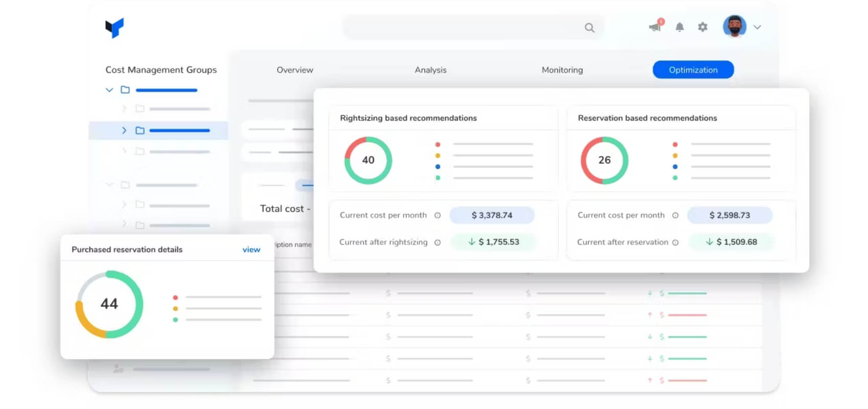The width and height of the screenshot is (868, 409).
Task: Open the settings gear
Action: click(x=703, y=27)
